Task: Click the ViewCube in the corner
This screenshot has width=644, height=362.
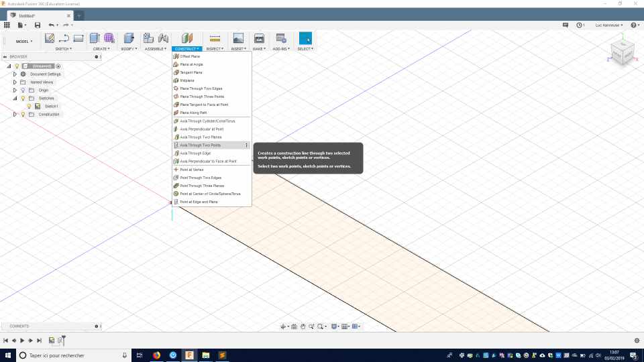Action: pyautogui.click(x=623, y=52)
